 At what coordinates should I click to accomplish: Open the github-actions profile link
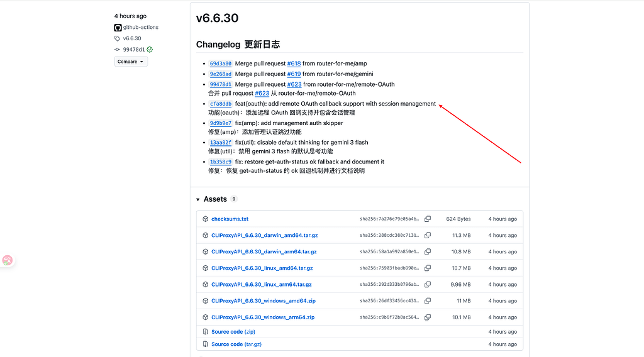(x=140, y=27)
